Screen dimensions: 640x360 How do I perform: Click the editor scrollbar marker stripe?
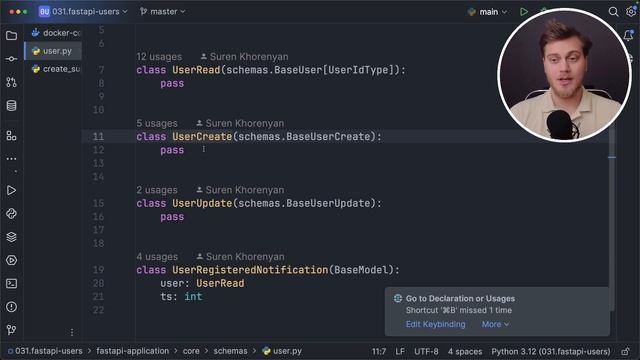[x=612, y=157]
